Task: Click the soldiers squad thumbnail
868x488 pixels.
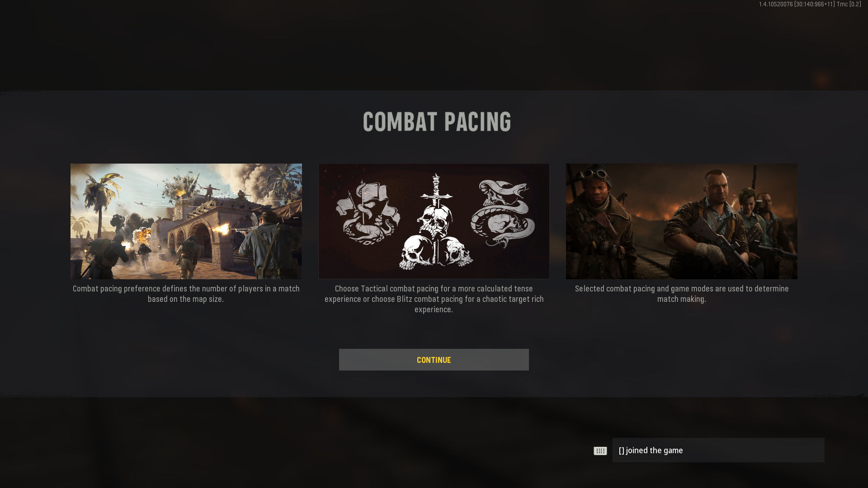Action: pyautogui.click(x=681, y=221)
